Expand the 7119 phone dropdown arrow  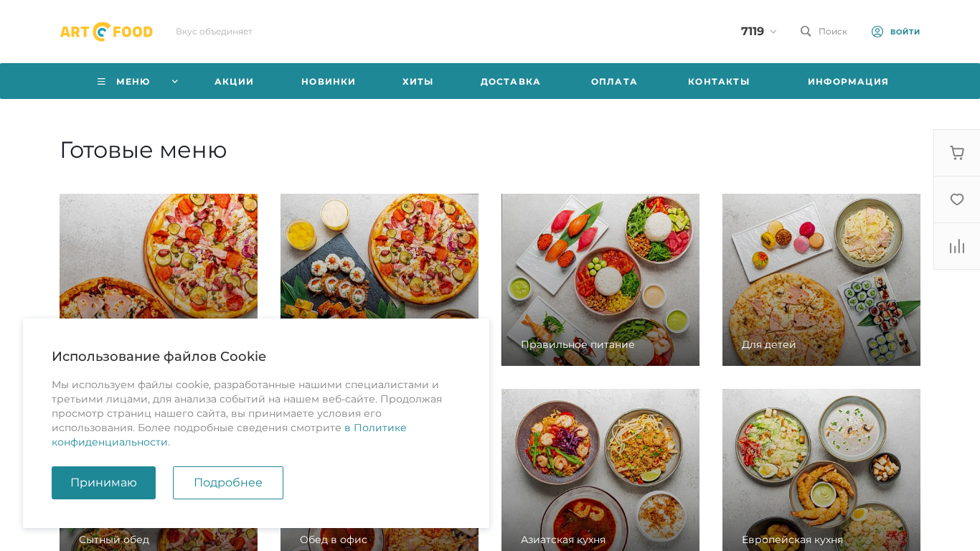(773, 32)
